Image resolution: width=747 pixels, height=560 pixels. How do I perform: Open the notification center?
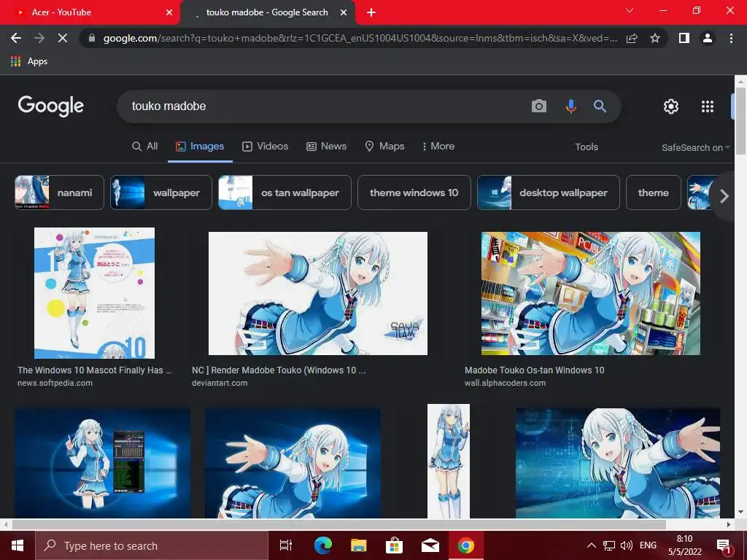tap(724, 545)
